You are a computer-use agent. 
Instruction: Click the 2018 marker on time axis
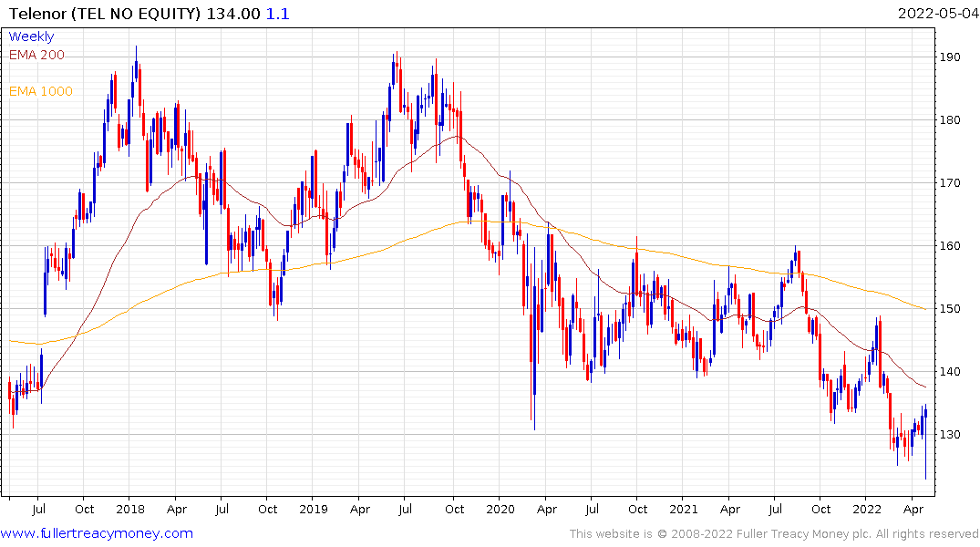129,509
